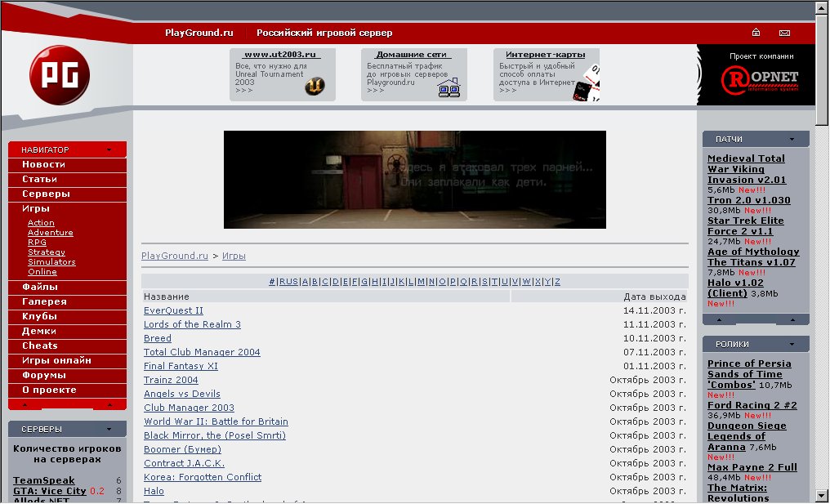Click the red PG logo
This screenshot has height=504, width=830.
(60, 75)
